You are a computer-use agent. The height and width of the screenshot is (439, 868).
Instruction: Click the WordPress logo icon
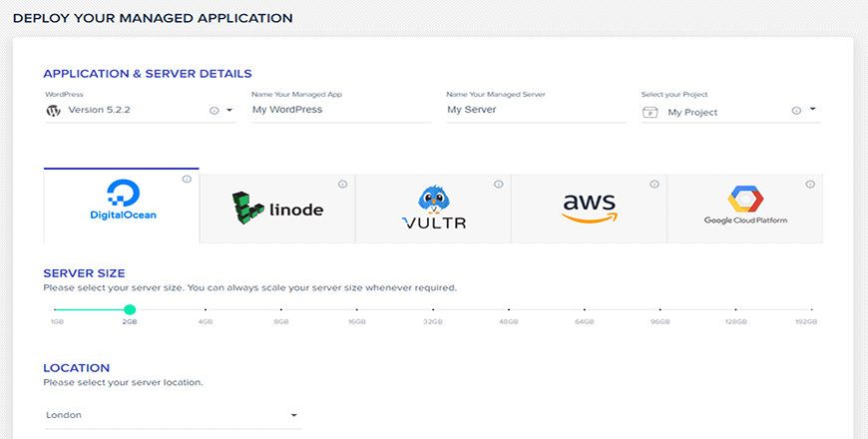[x=53, y=111]
